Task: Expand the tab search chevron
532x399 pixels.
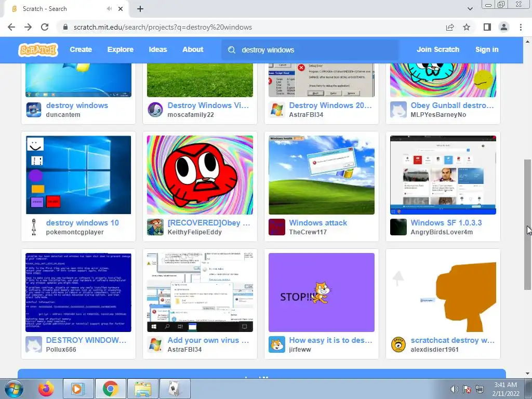Action: point(470,9)
